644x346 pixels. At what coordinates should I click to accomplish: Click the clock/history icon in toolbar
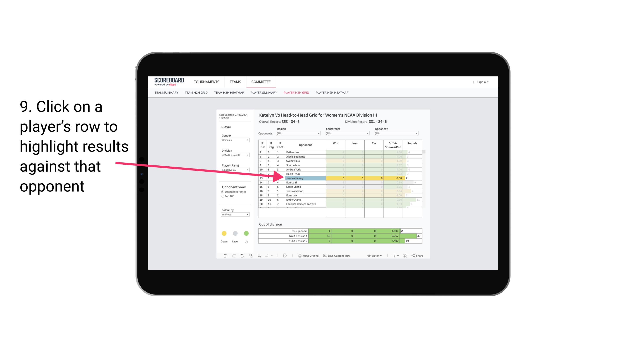click(x=285, y=256)
